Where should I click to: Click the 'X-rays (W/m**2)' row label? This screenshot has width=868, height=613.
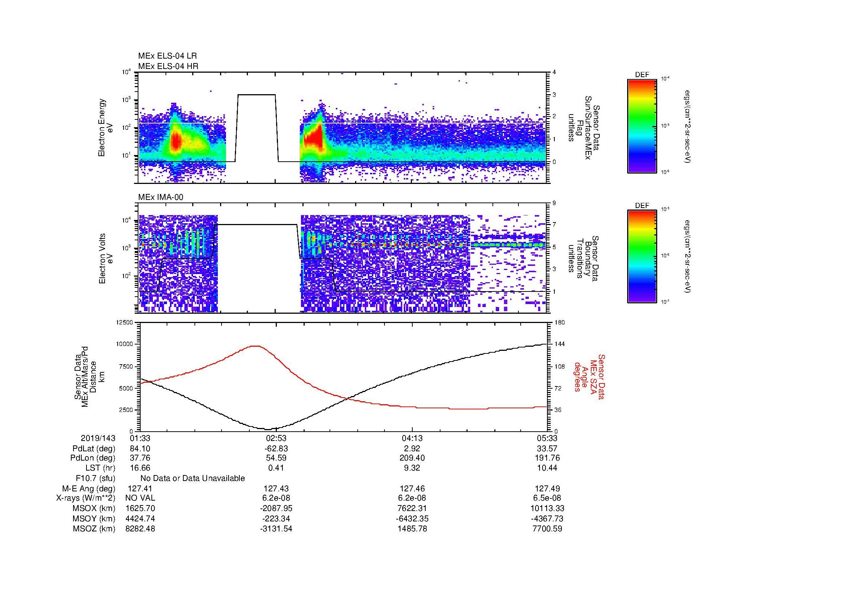(86, 498)
